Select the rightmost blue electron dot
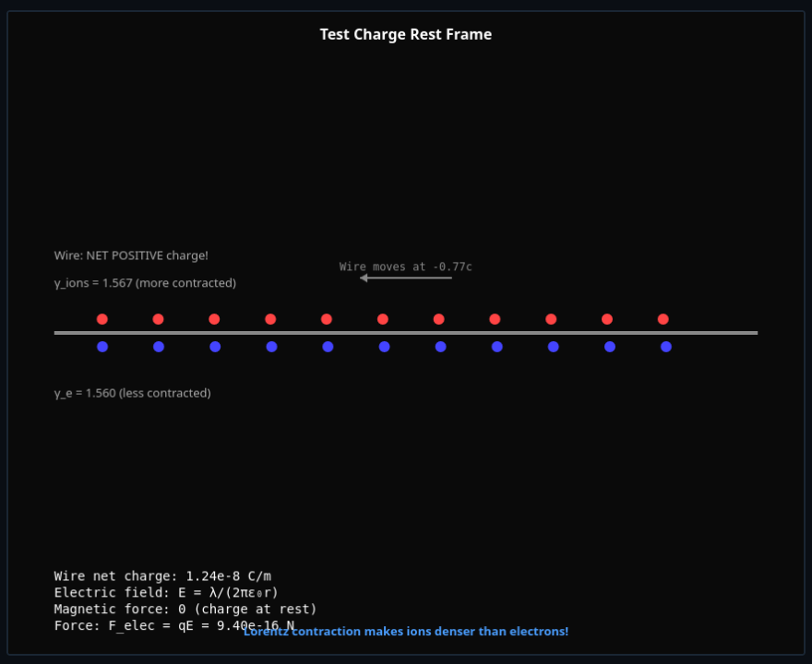 [x=666, y=347]
